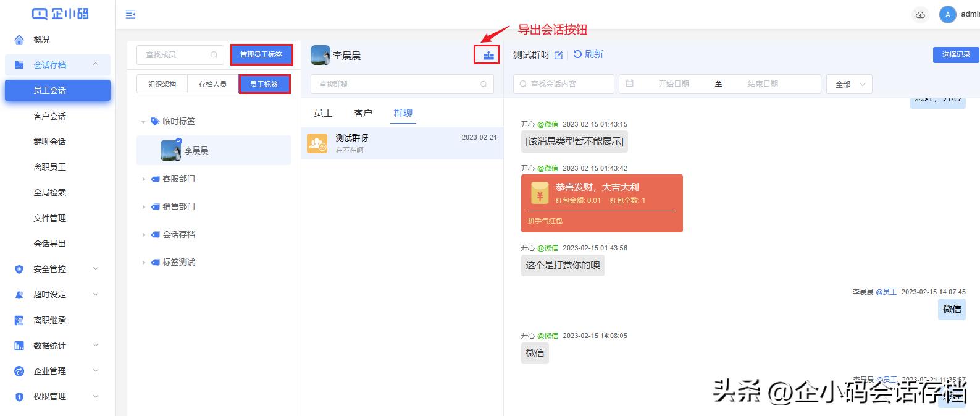Click the 选择记录 button
980x416 pixels.
click(x=956, y=54)
